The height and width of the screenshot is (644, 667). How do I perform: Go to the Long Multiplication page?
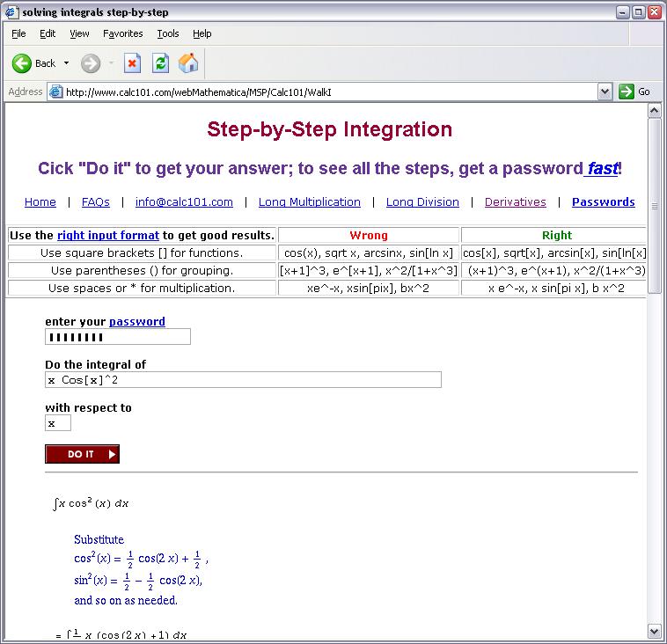pos(309,202)
